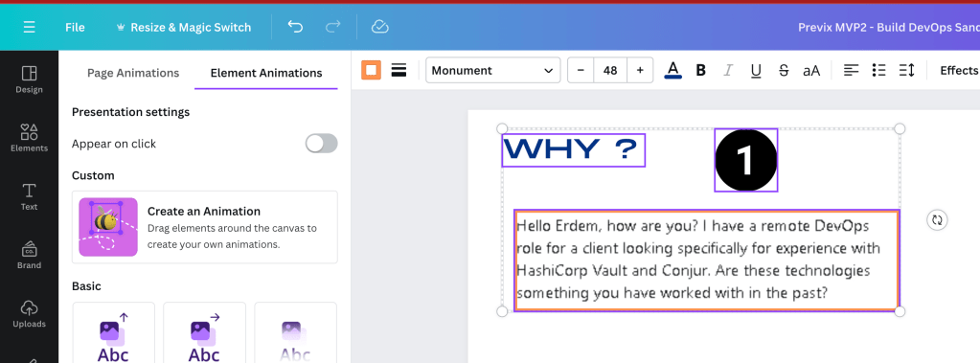Select the black number 1 circle
The image size is (980, 363).
pyautogui.click(x=745, y=160)
